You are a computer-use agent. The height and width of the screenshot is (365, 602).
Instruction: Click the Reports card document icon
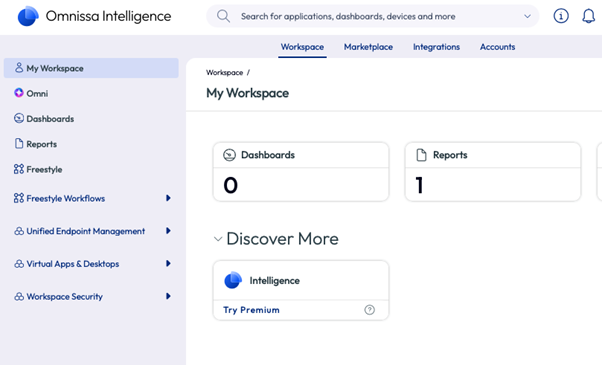click(x=422, y=155)
